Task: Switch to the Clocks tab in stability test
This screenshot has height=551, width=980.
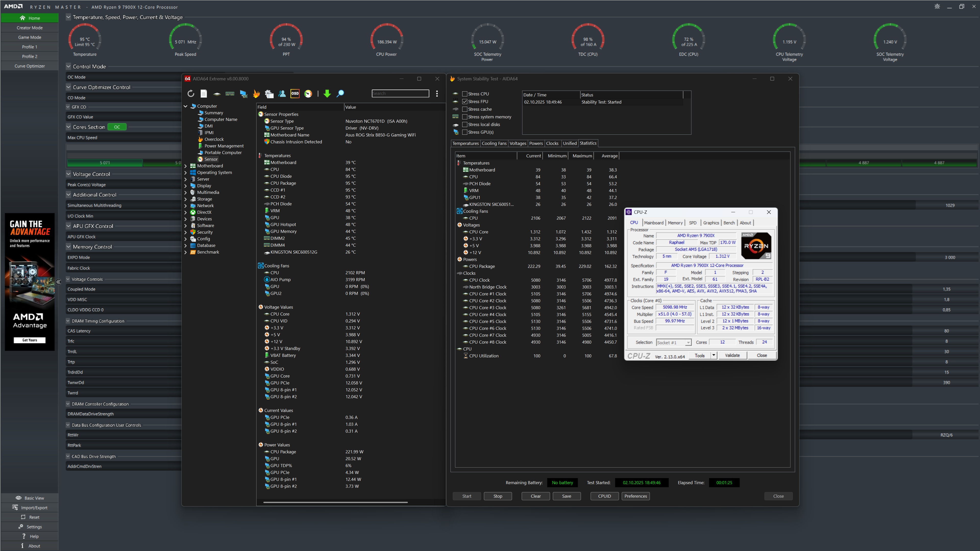Action: click(x=552, y=143)
